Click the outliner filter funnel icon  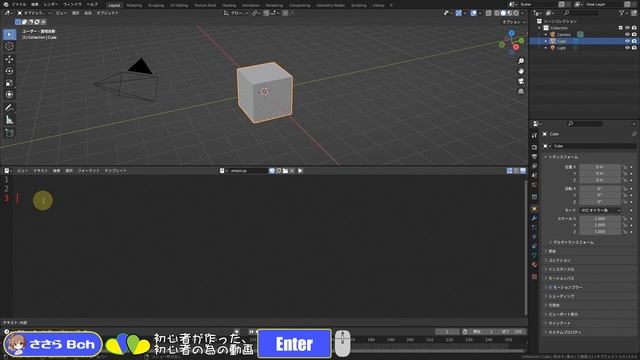coord(622,13)
